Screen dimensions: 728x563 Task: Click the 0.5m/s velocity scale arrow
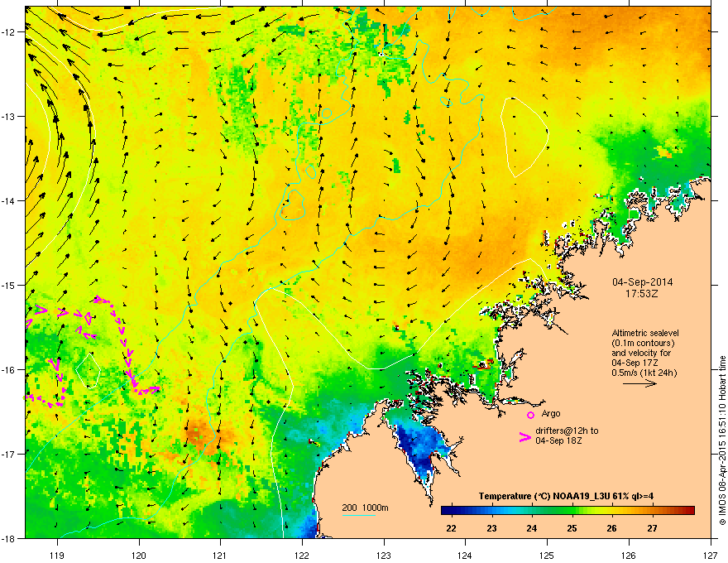(639, 383)
